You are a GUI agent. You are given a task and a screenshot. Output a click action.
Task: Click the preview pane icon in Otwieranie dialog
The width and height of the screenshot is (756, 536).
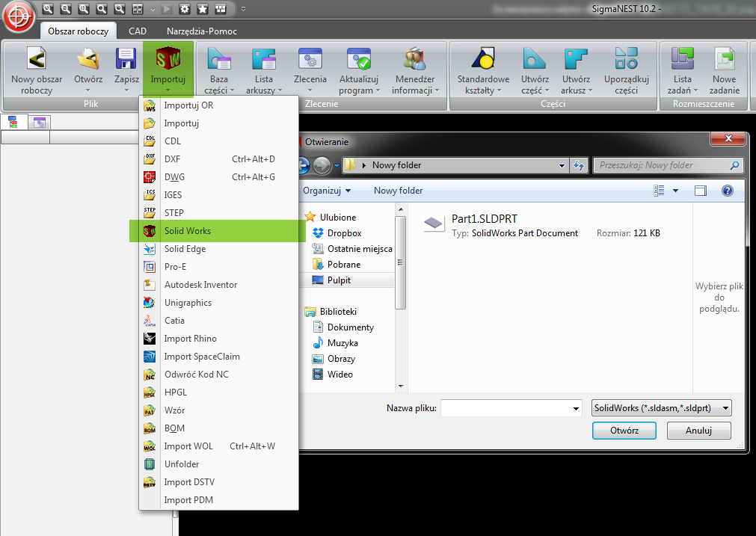coord(701,191)
